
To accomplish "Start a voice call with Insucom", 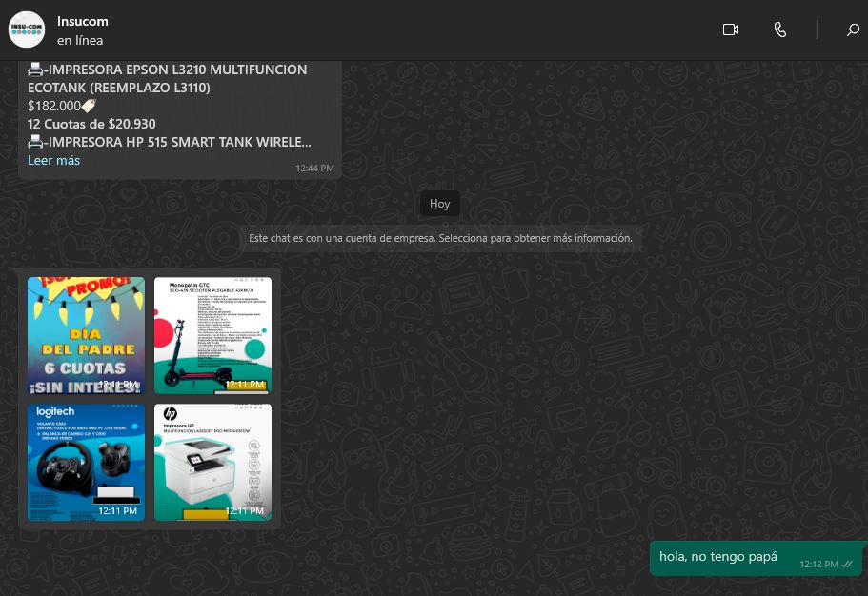I will point(779,30).
